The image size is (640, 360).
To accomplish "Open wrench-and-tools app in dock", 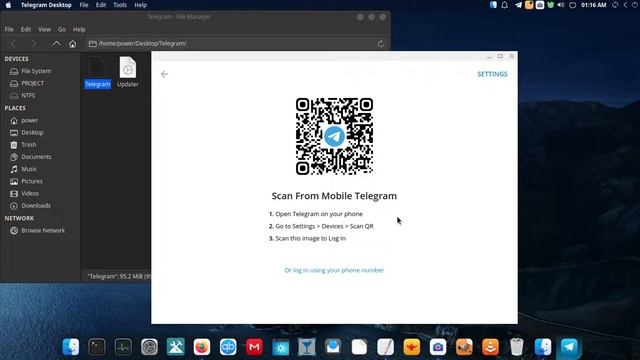I will 176,347.
